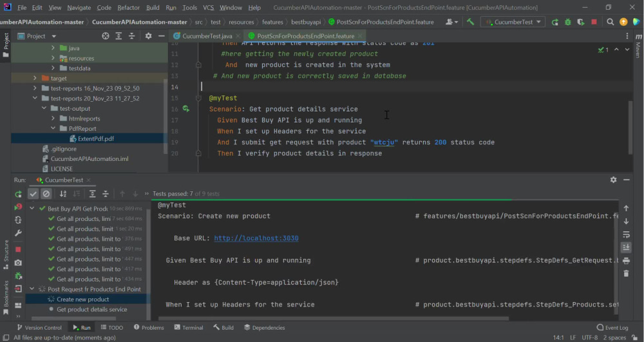
Task: Open the Event Log
Action: tap(612, 328)
